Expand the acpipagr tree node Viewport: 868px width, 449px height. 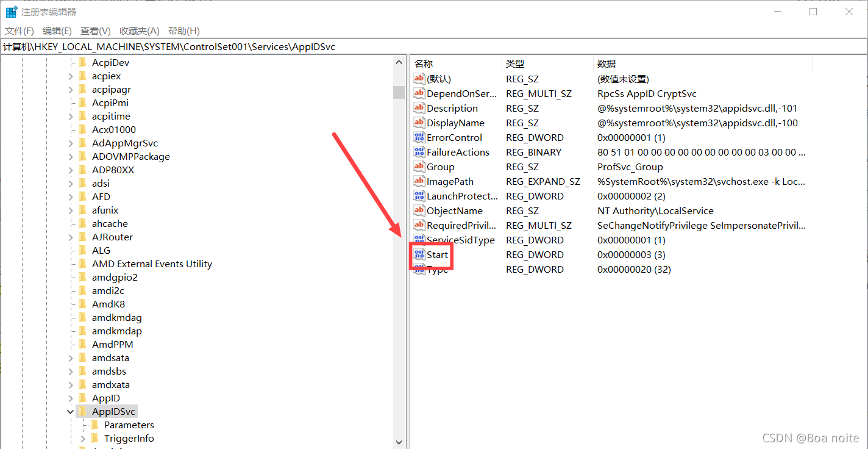(x=71, y=90)
